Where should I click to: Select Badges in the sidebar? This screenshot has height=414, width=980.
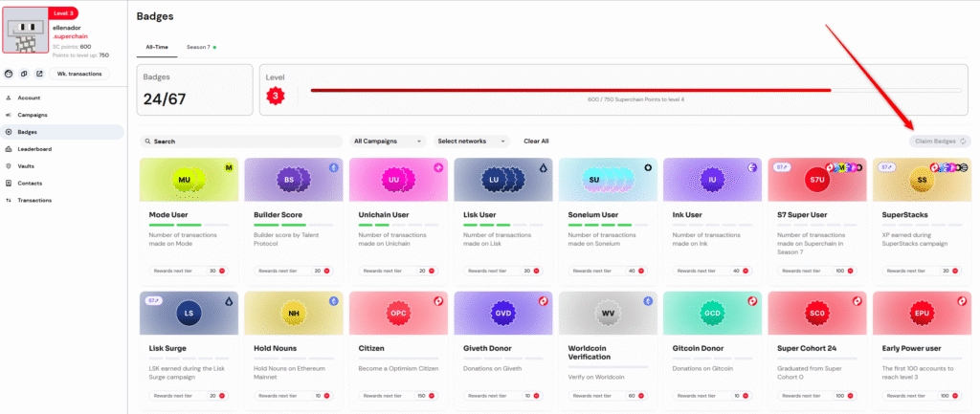tap(63, 132)
